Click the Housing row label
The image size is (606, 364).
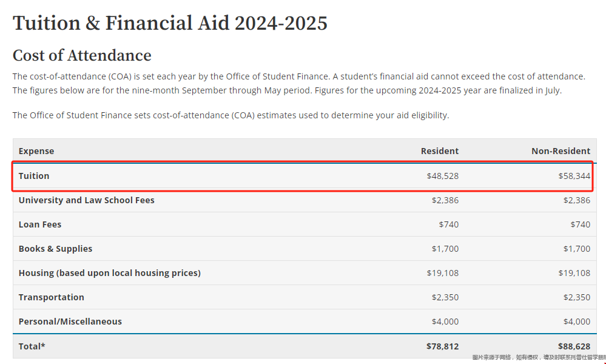pos(109,273)
